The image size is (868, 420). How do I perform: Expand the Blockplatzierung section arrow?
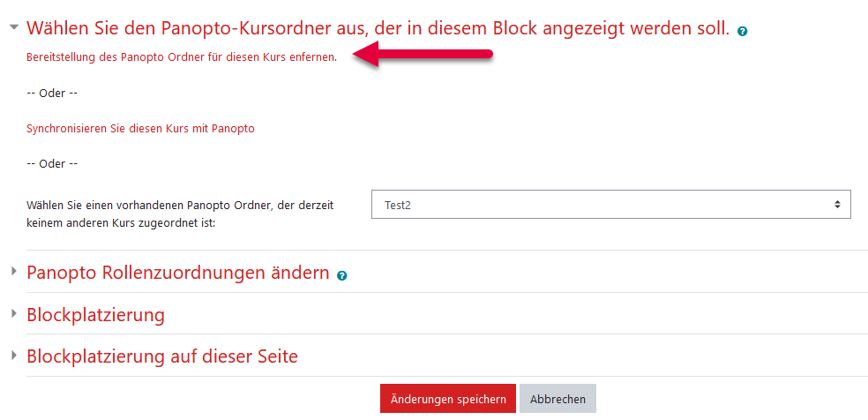tap(14, 313)
